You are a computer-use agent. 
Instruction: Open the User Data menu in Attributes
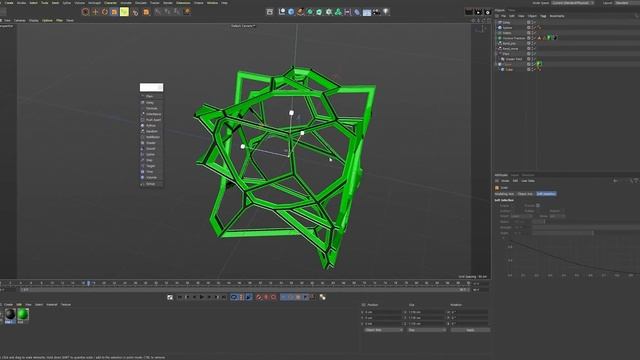click(528, 181)
